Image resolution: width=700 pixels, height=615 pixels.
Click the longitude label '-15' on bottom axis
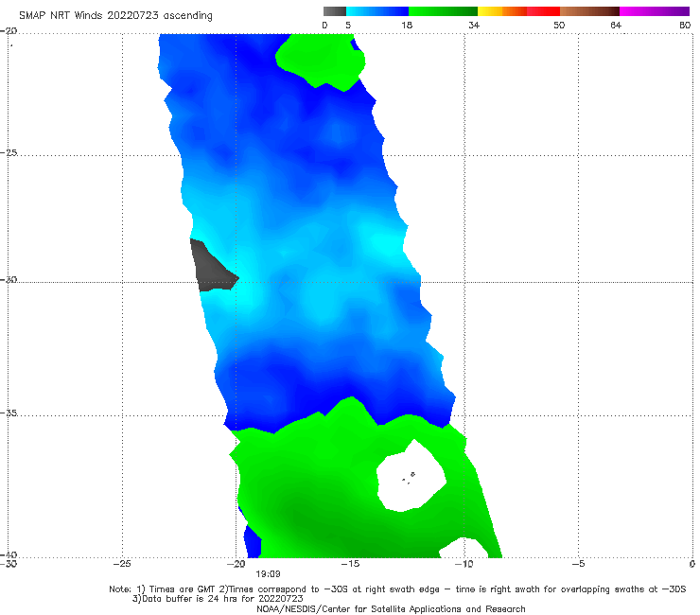pos(350,564)
